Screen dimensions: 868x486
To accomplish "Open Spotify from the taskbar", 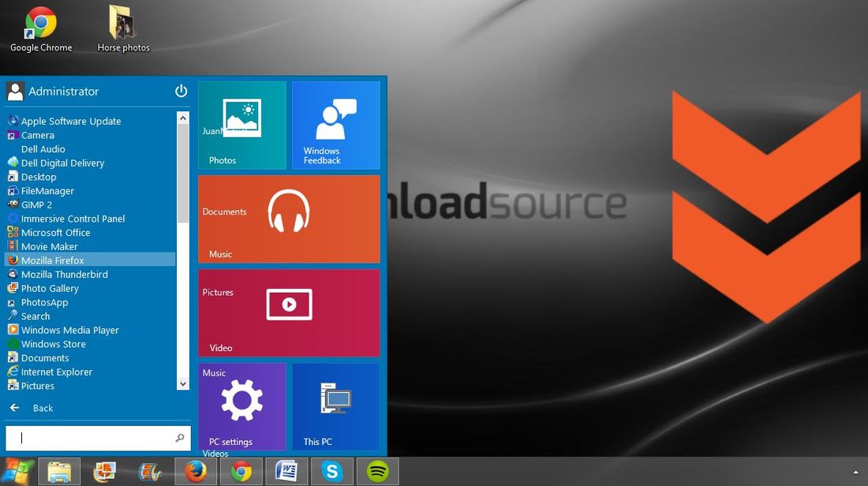I will tap(377, 472).
